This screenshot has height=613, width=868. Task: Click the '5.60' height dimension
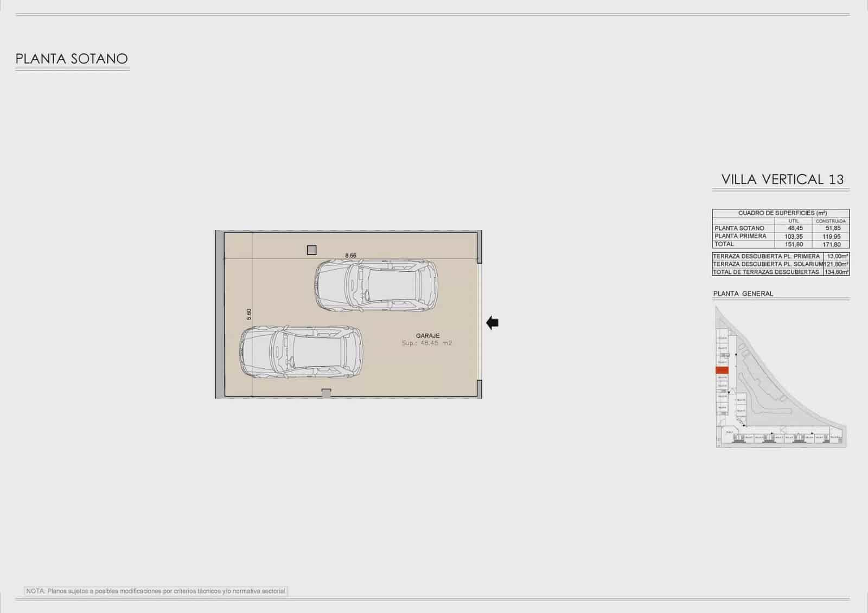pos(249,314)
